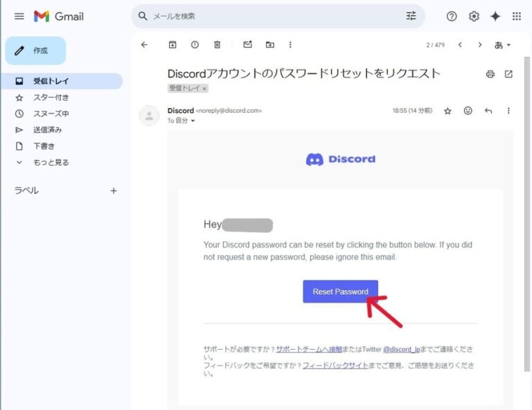Click the Reset Password button
The image size is (532, 410).
[x=340, y=292]
